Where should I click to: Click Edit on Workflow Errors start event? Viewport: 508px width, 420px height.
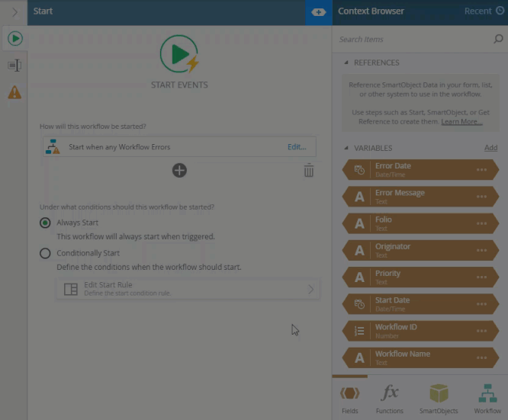(297, 146)
